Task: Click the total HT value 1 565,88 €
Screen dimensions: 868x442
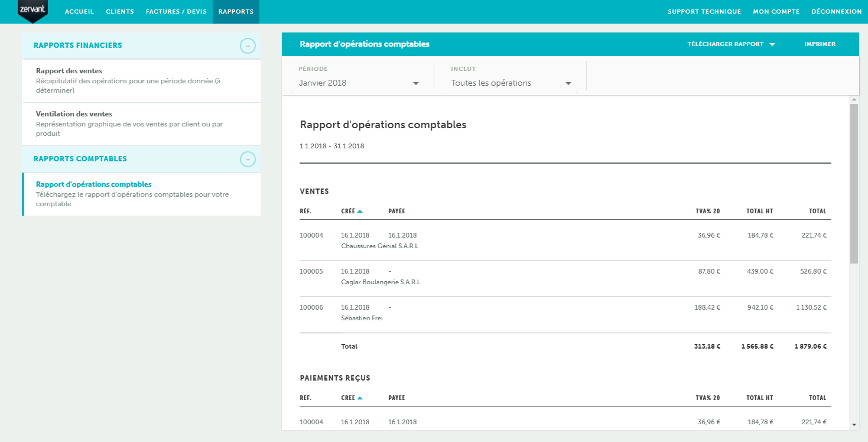Action: click(758, 346)
